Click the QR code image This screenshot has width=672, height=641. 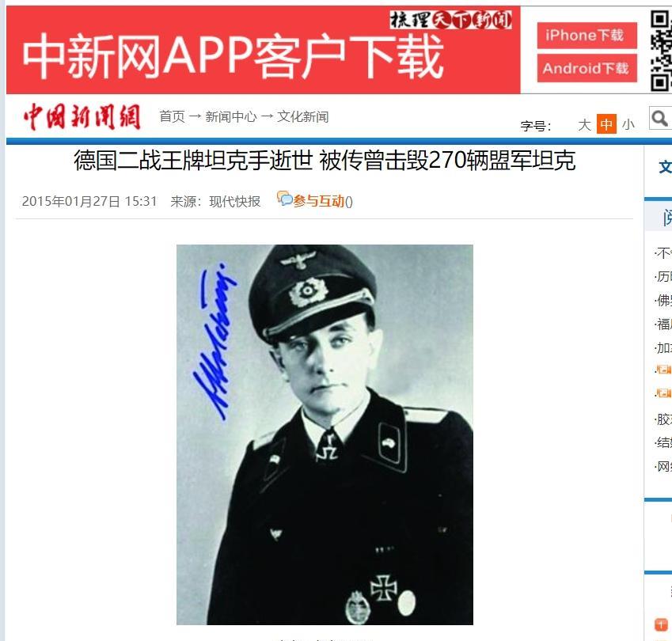pos(661,51)
